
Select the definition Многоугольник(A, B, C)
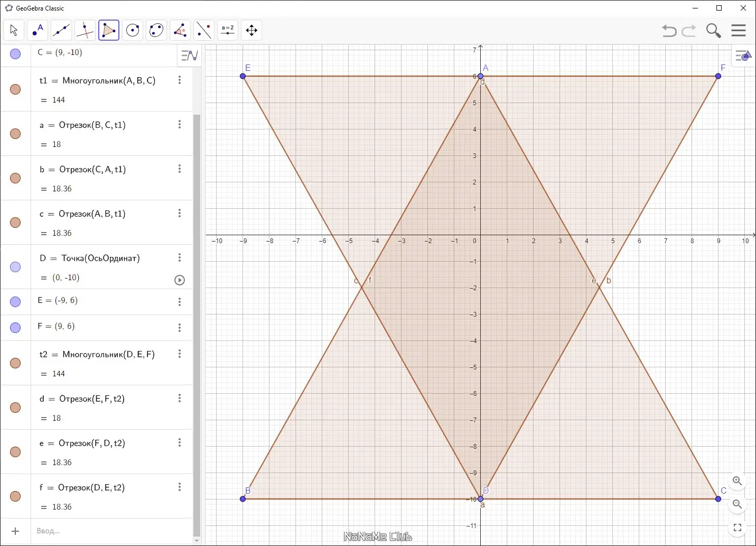coord(109,81)
